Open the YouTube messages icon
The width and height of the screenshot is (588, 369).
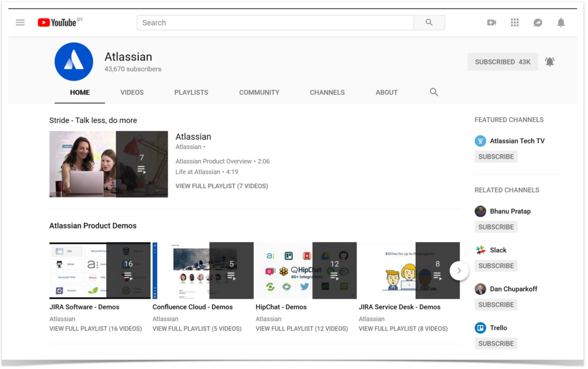click(537, 22)
